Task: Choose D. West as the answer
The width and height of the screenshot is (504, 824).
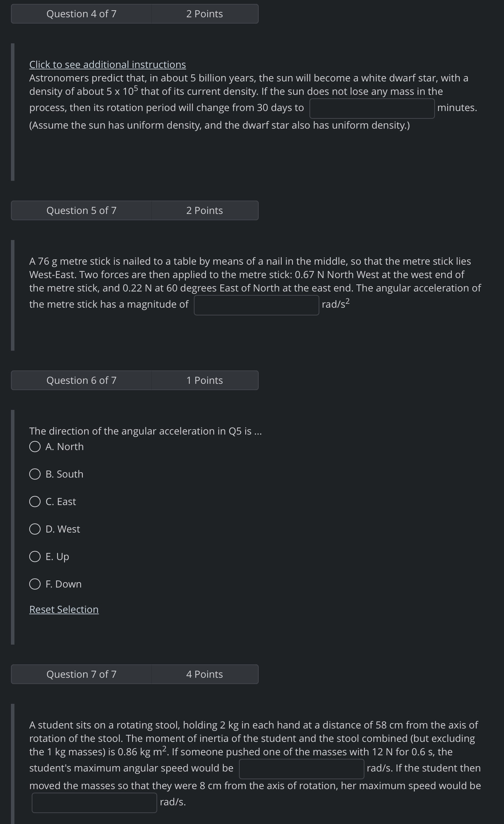Action: (x=35, y=529)
